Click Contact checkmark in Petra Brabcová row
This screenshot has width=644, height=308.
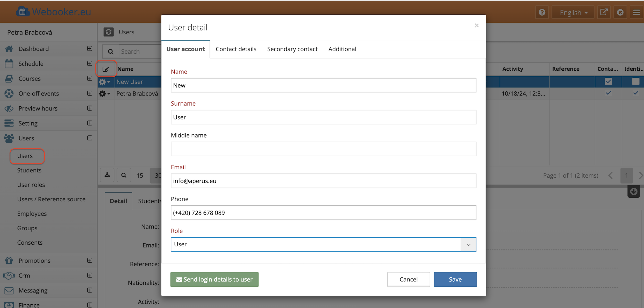(x=608, y=93)
